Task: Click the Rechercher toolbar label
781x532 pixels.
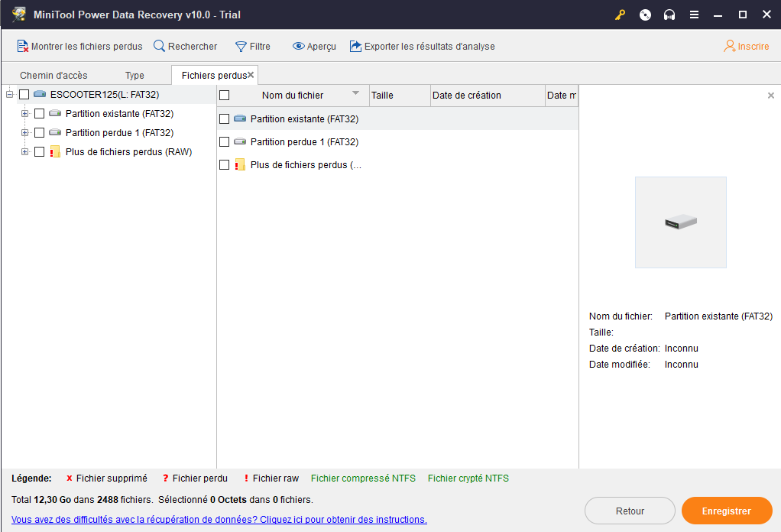Action: click(193, 47)
